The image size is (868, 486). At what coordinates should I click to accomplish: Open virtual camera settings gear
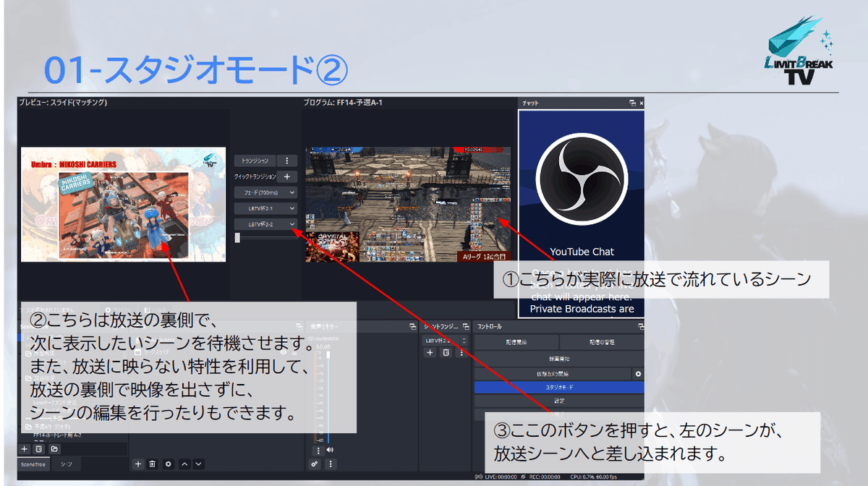638,374
